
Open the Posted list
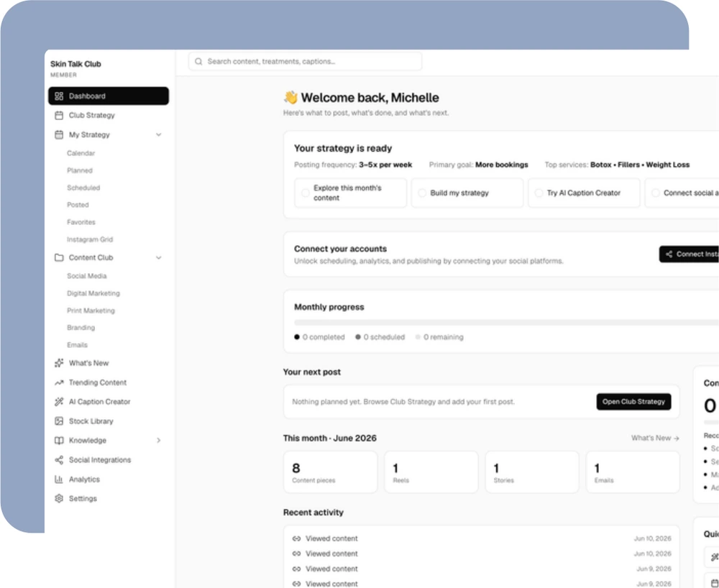78,205
